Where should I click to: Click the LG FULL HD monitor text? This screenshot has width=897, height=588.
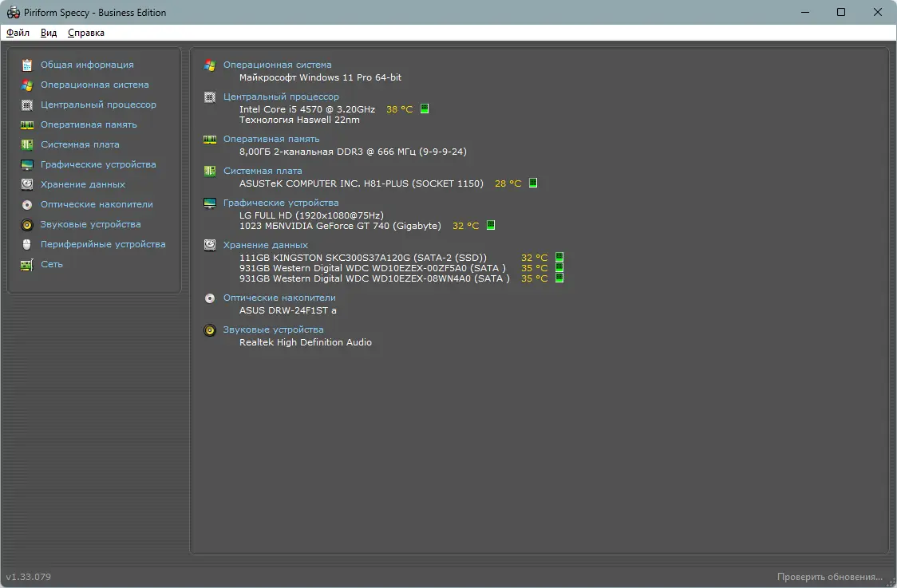(312, 215)
